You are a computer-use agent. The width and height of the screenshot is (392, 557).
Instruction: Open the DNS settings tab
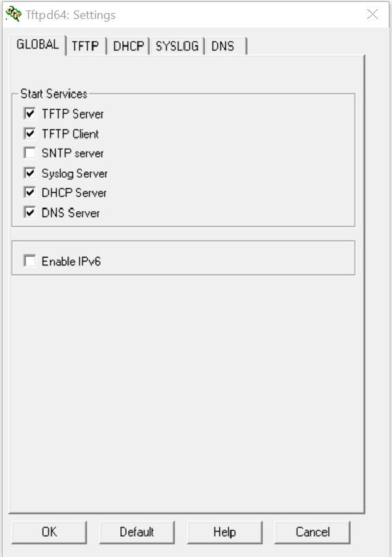pos(223,46)
